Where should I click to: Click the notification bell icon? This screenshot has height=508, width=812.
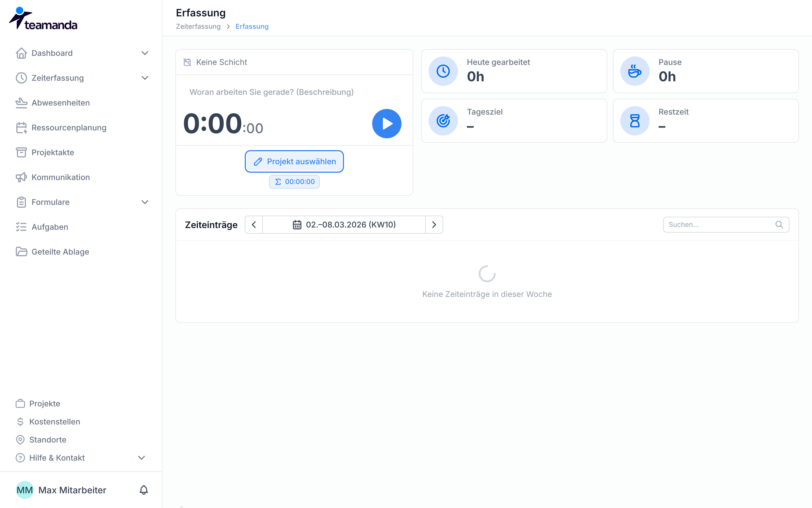pyautogui.click(x=144, y=490)
